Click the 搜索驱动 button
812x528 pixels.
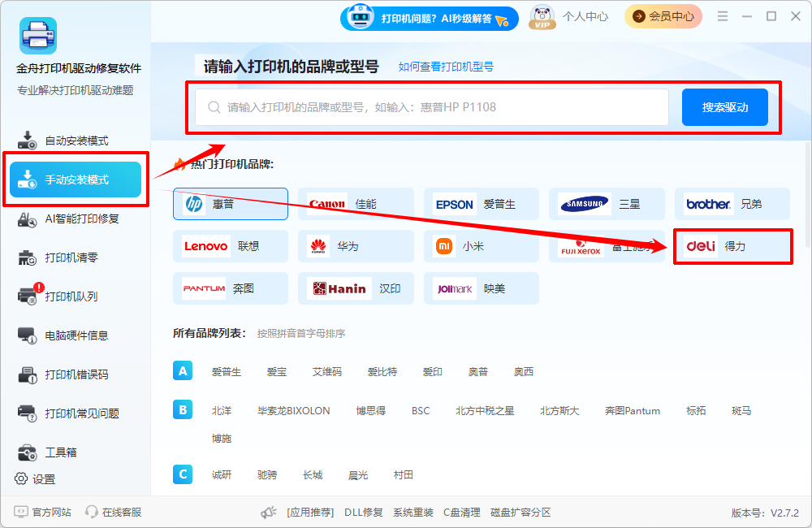coord(724,107)
